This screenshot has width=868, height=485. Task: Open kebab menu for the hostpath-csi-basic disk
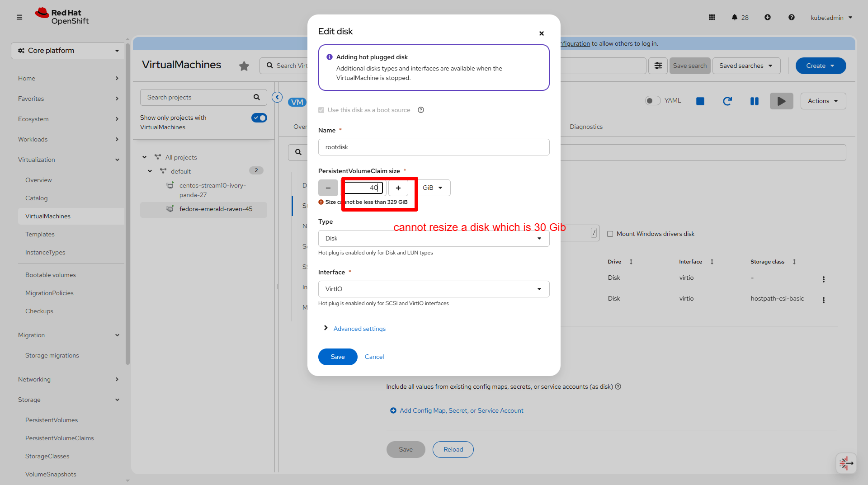824,300
